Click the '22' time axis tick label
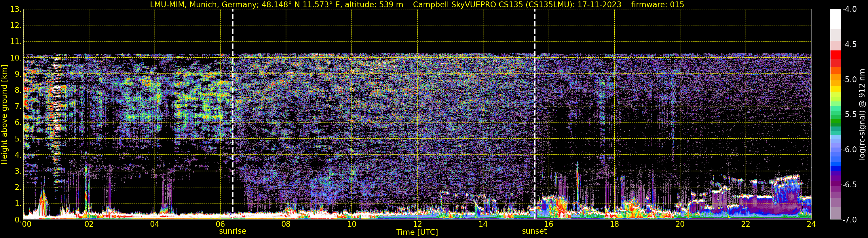 click(746, 224)
